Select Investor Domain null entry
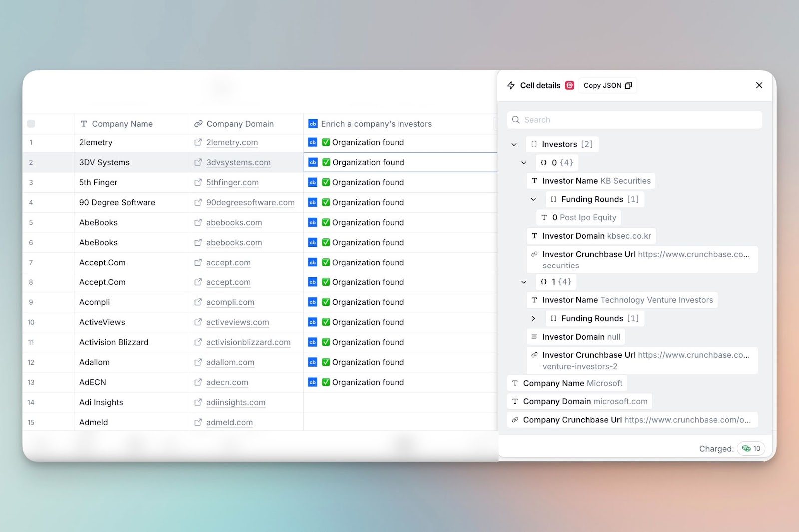 (576, 337)
